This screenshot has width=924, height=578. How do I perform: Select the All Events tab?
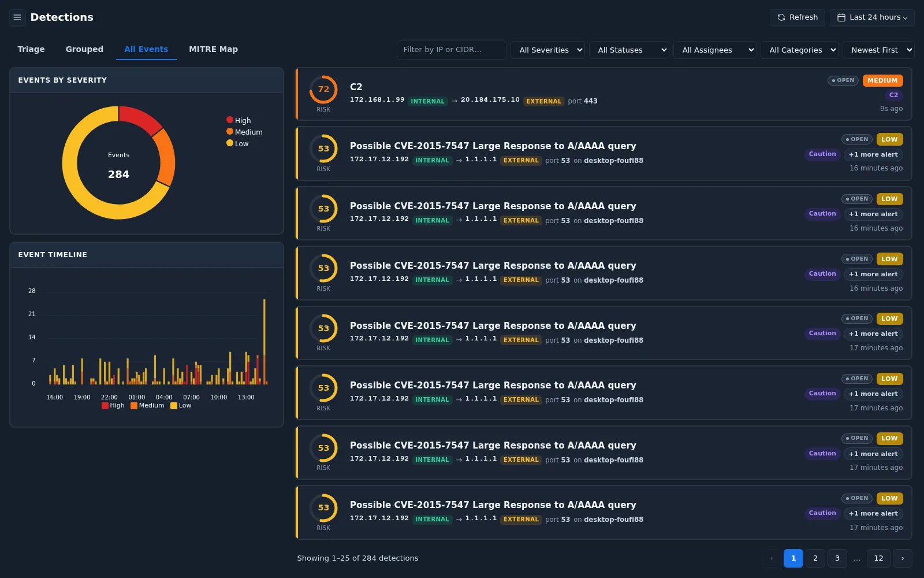coord(146,49)
